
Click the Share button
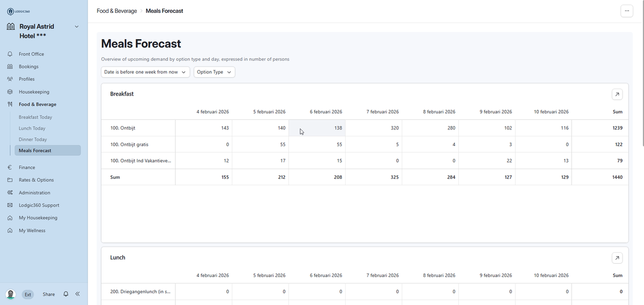[x=49, y=294]
